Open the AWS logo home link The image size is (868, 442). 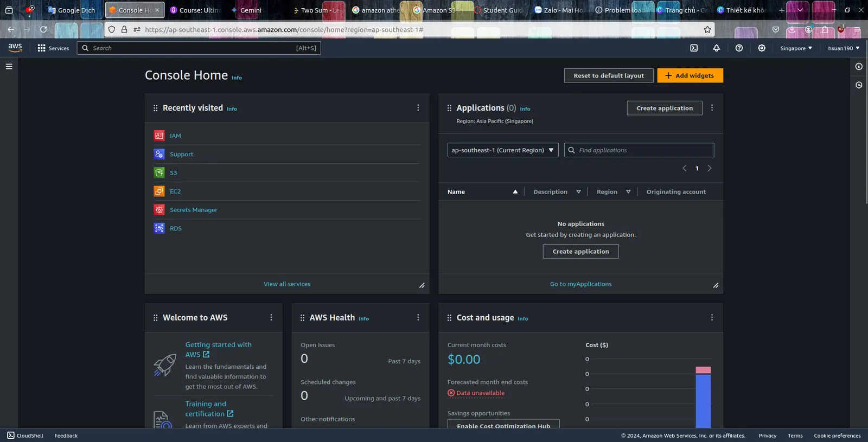point(15,48)
